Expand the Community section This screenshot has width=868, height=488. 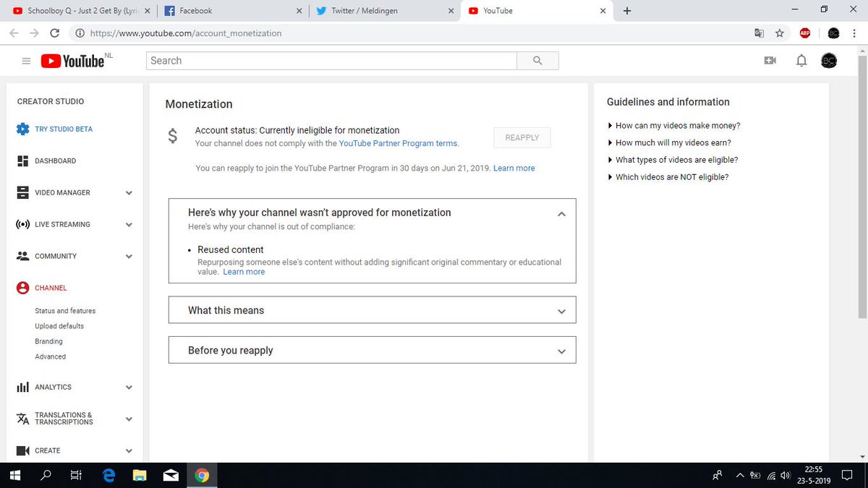pyautogui.click(x=129, y=257)
